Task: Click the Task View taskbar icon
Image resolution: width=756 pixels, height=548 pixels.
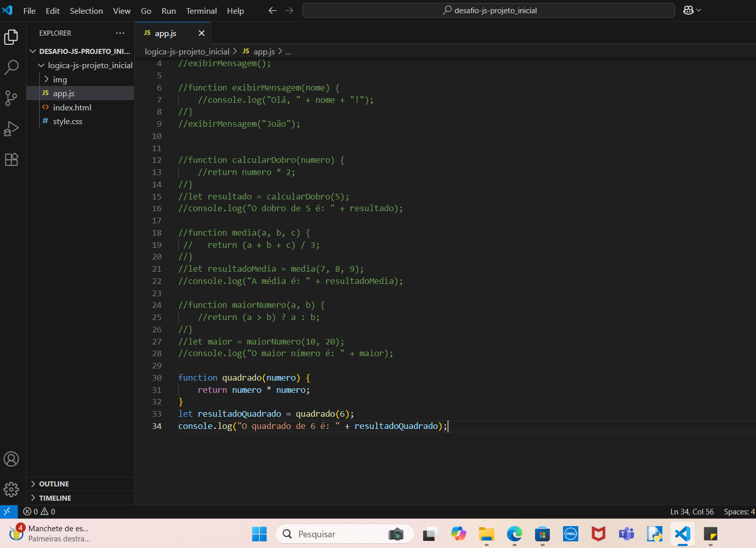Action: pos(431,534)
